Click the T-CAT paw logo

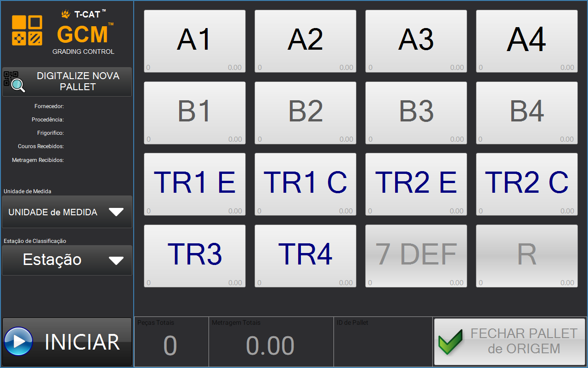tap(66, 14)
